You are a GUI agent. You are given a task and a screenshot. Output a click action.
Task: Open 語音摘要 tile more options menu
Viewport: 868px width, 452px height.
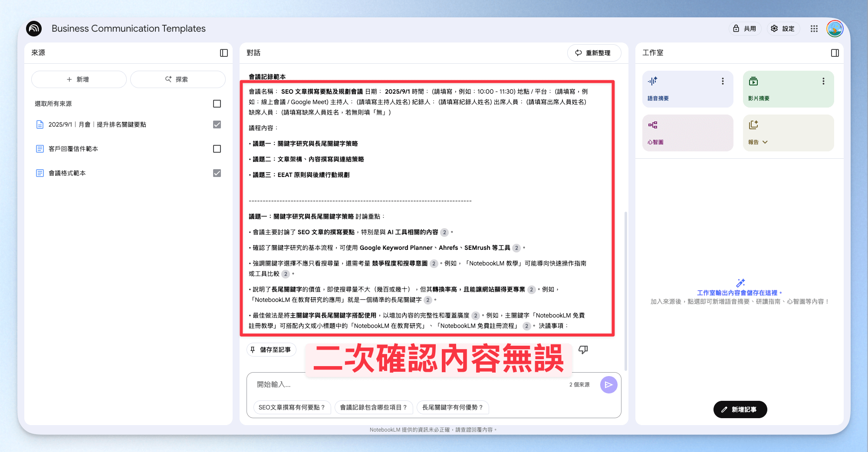pyautogui.click(x=723, y=81)
